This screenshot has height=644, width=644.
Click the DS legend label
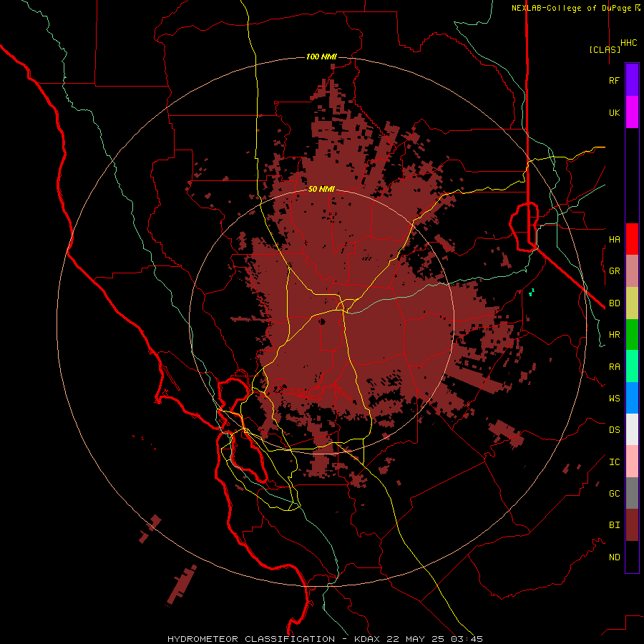tap(614, 429)
